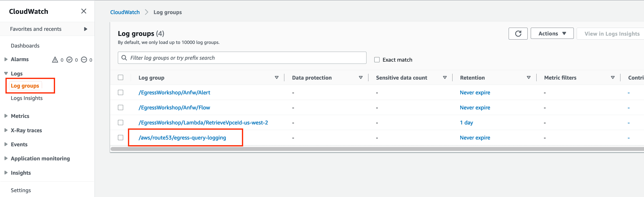This screenshot has width=644, height=197.
Task: Click the insufficient data alarm icon
Action: pos(84,60)
